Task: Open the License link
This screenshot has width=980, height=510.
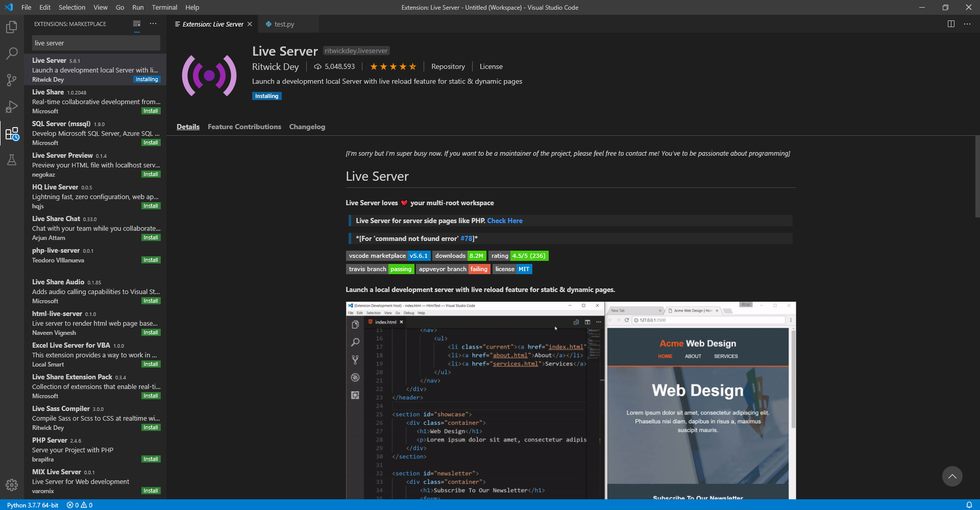Action: coord(491,66)
